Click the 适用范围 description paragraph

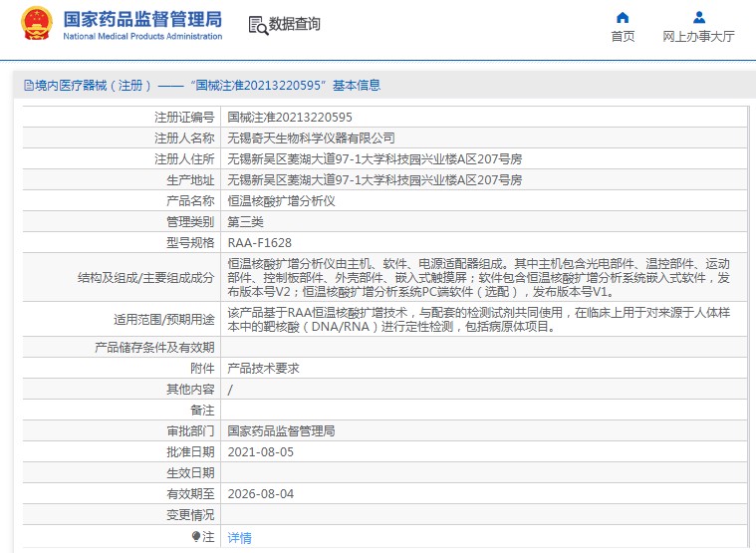(479, 319)
